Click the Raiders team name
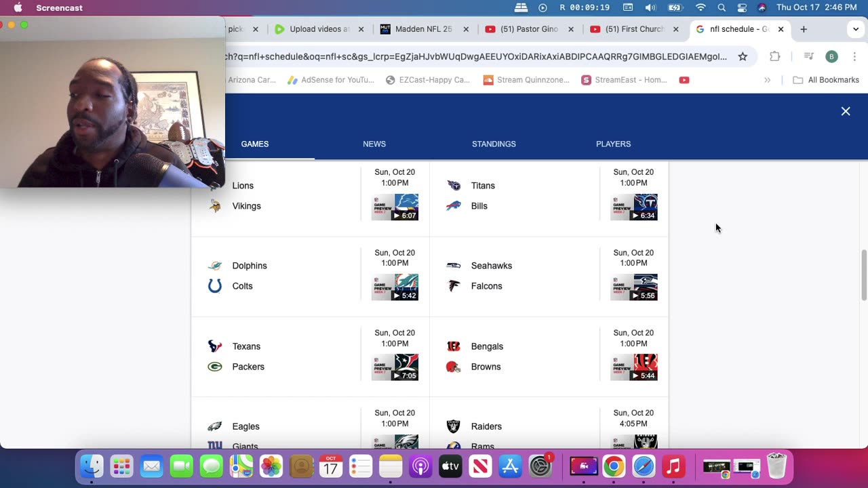This screenshot has height=488, width=868. point(486,426)
